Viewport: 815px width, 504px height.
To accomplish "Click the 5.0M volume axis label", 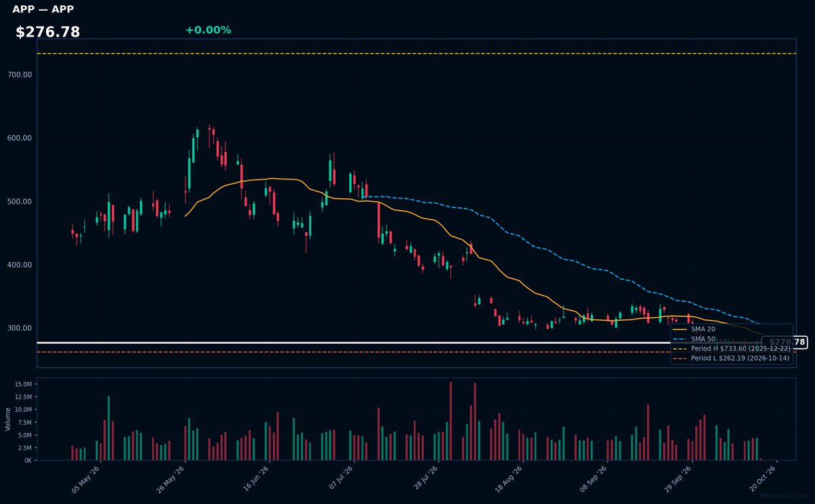I will click(x=24, y=435).
